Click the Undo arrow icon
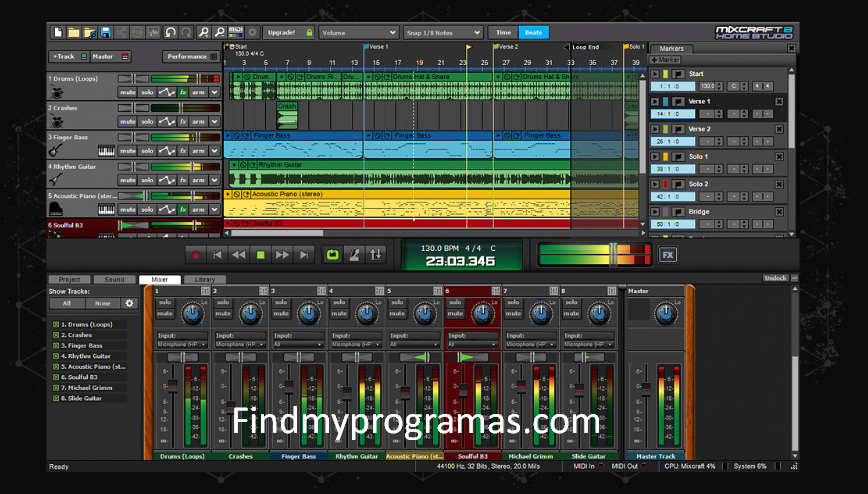 click(170, 33)
